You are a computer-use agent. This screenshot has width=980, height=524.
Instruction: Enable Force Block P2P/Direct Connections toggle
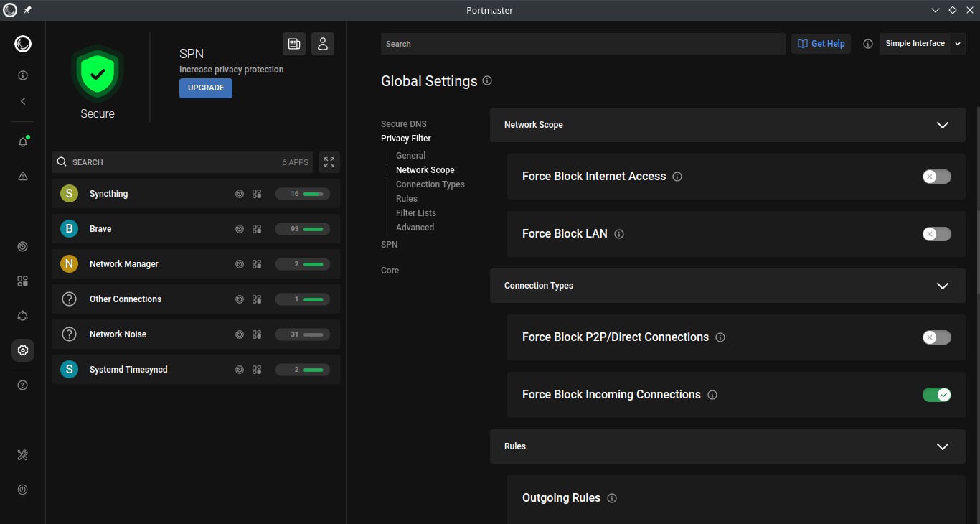937,337
